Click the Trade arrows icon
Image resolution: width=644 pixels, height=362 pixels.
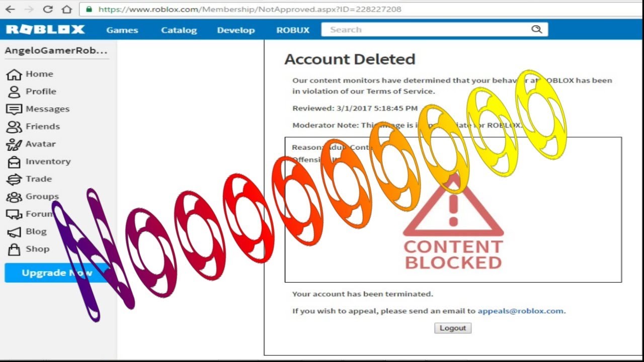tap(14, 179)
